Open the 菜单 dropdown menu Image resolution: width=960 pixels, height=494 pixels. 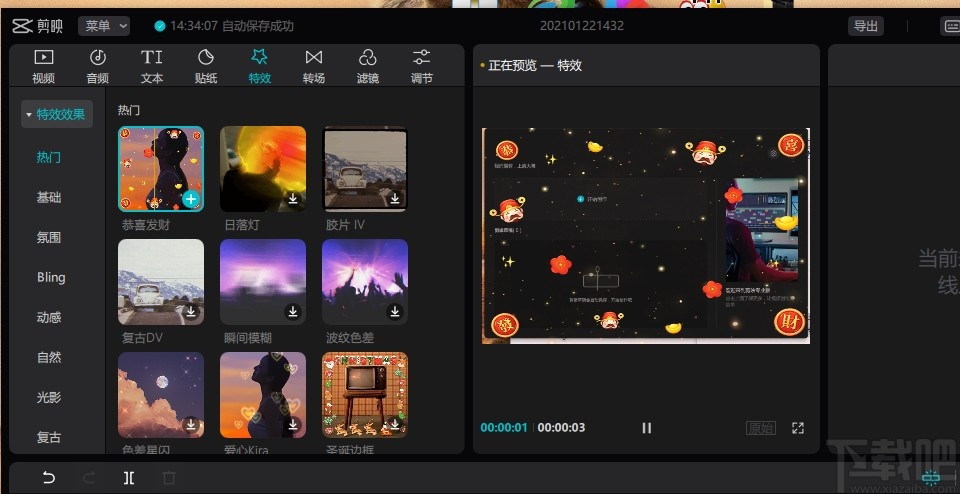click(x=104, y=26)
